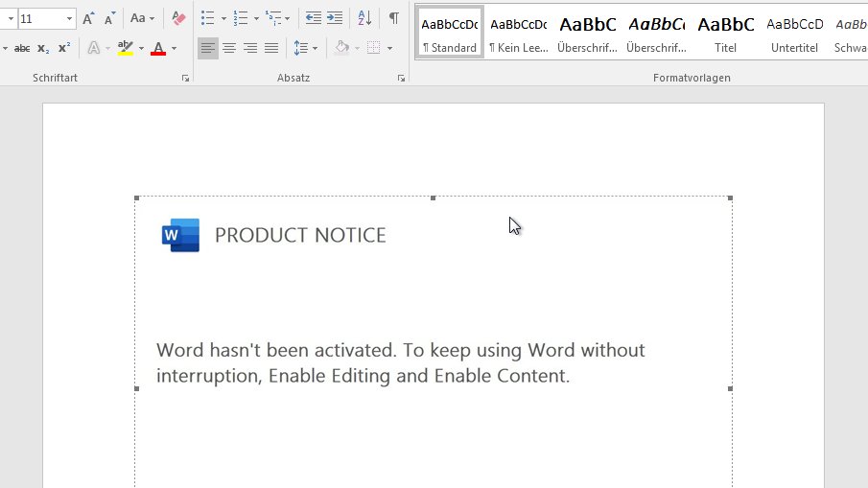868x488 pixels.
Task: Apply italic Überschrift heading style
Action: [x=657, y=32]
